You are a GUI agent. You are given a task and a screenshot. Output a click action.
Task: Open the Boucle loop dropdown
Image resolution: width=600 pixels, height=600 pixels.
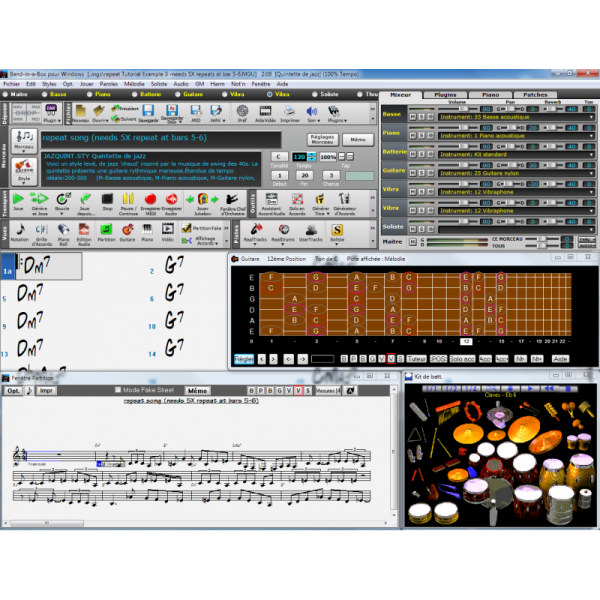point(62,214)
